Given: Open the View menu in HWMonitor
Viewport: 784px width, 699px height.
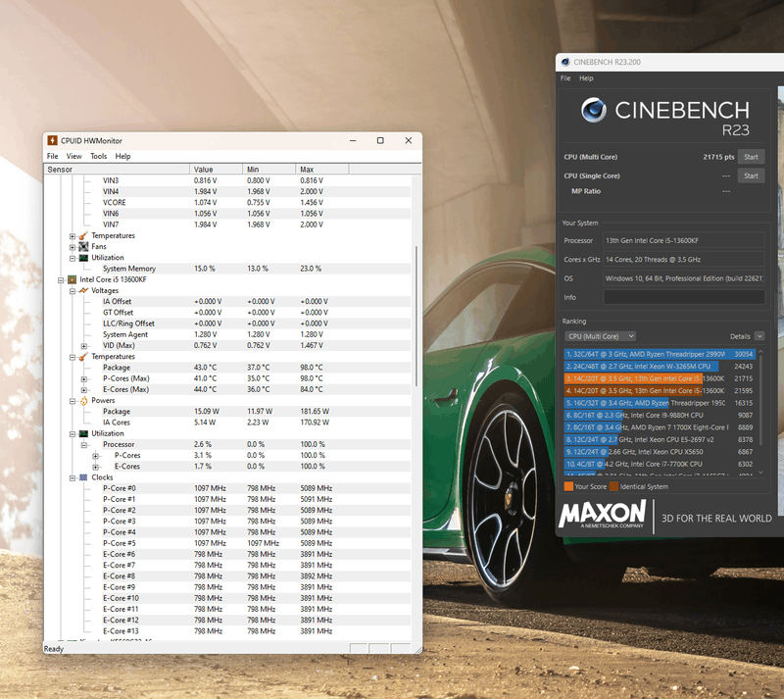Looking at the screenshot, I should point(74,156).
